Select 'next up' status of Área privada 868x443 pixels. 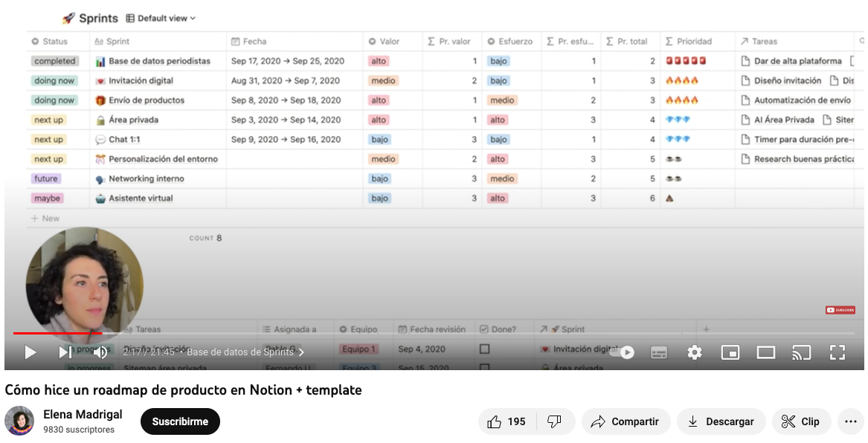pyautogui.click(x=48, y=120)
